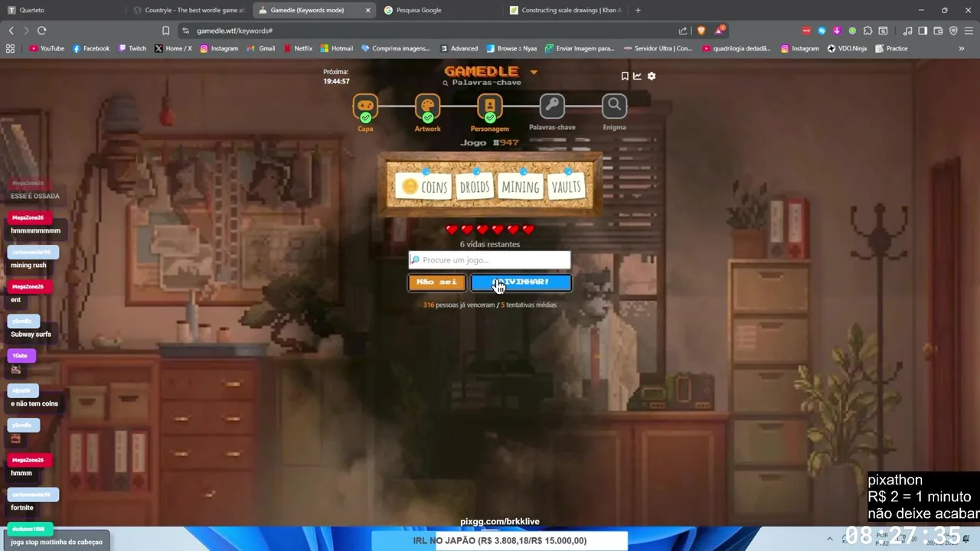
Task: Open the browser extensions puzzle icon
Action: click(x=867, y=31)
